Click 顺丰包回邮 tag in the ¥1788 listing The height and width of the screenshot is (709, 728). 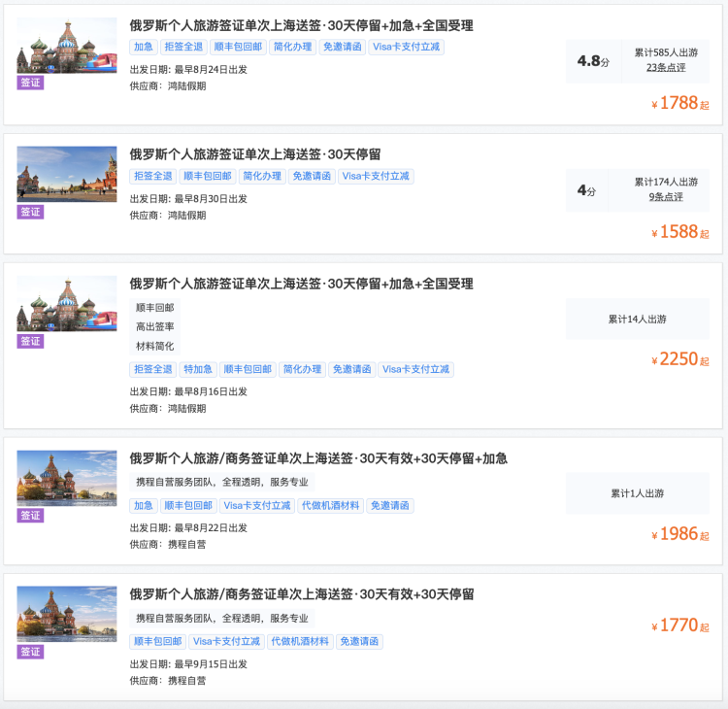pyautogui.click(x=235, y=47)
